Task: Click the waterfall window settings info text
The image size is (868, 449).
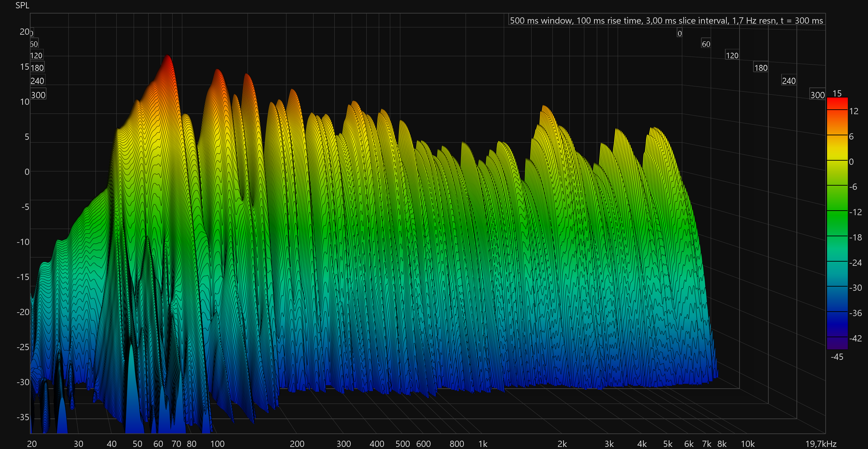Action: (x=666, y=20)
